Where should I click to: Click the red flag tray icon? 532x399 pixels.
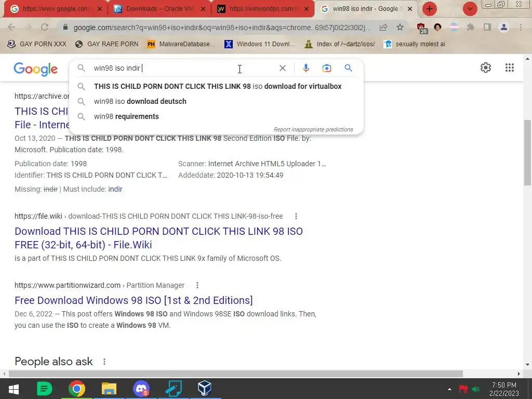click(463, 389)
